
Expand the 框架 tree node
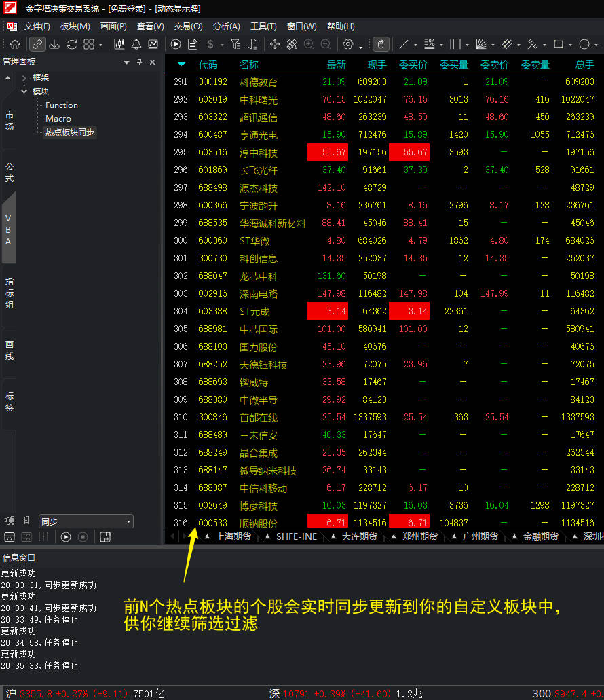pyautogui.click(x=24, y=78)
